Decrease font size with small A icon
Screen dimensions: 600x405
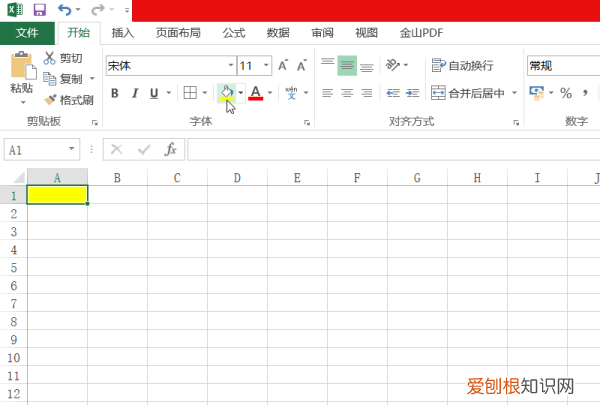click(302, 65)
